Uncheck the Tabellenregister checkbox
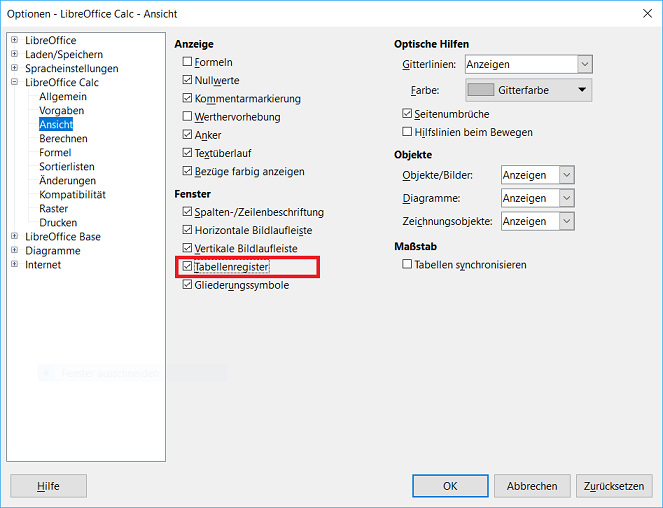 187,266
